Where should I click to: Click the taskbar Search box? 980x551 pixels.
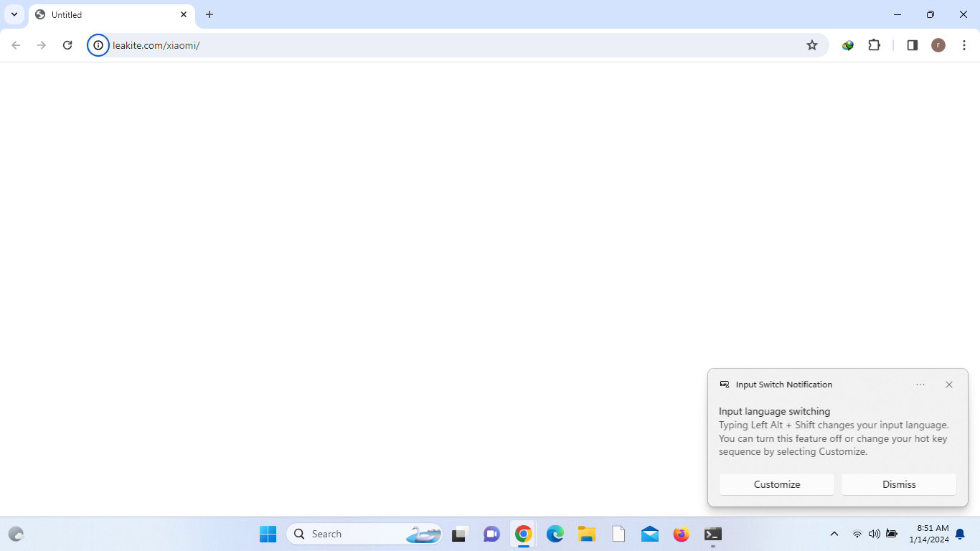click(x=366, y=534)
